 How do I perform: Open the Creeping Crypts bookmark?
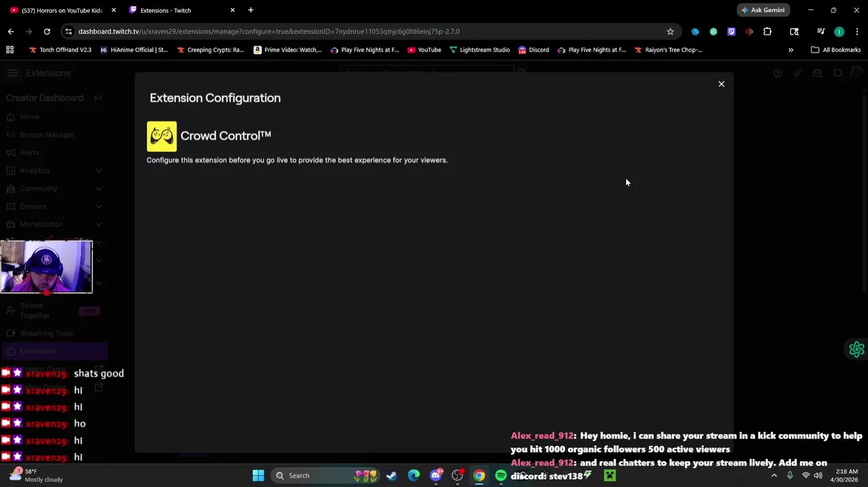[210, 49]
